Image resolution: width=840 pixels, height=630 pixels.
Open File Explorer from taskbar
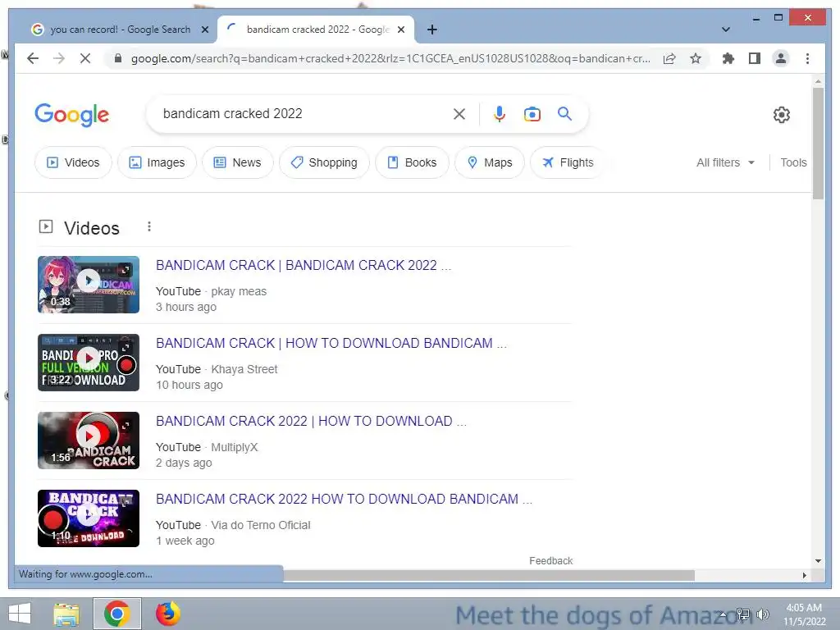(66, 614)
